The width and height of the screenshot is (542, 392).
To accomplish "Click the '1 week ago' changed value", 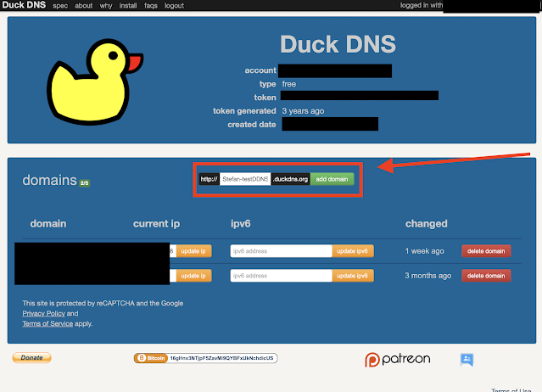I will pyautogui.click(x=424, y=251).
